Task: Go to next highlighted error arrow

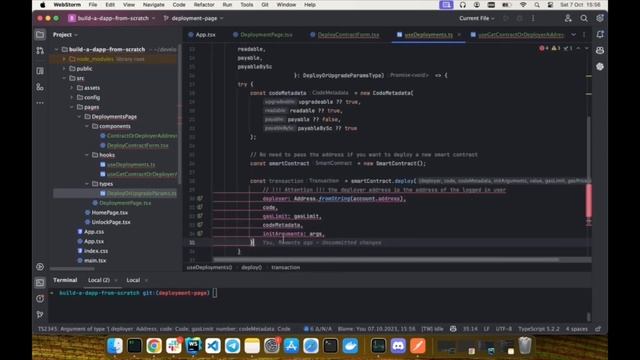Action: coord(587,48)
